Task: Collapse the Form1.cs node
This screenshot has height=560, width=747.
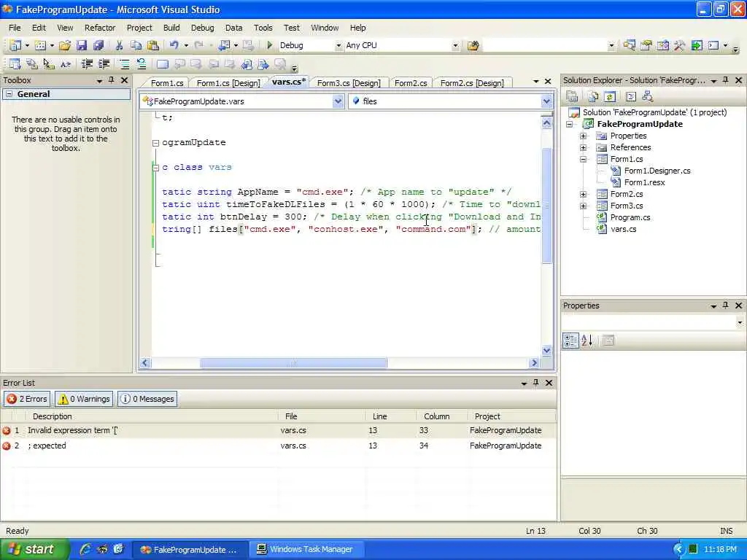Action: 583,159
